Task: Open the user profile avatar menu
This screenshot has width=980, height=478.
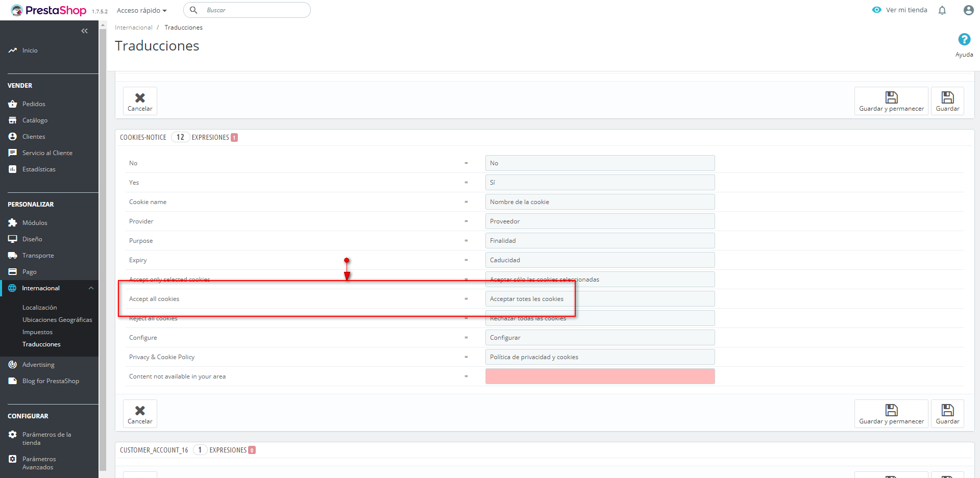Action: point(968,10)
